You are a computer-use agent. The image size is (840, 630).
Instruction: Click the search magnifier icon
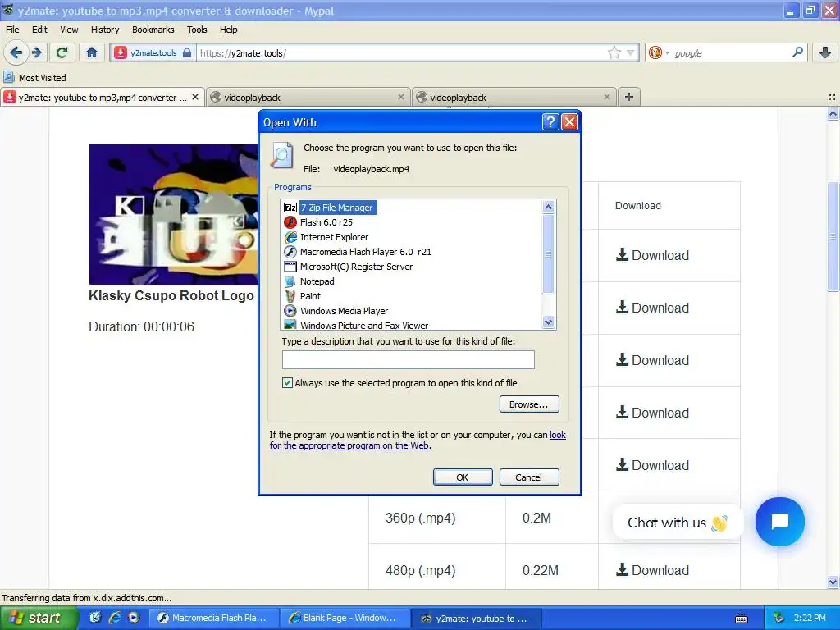coord(797,52)
